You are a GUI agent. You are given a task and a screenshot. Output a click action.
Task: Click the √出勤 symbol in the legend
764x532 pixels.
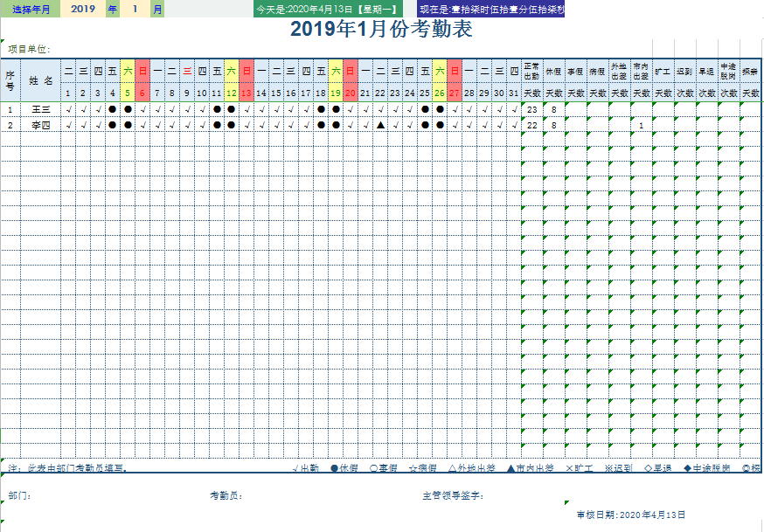tap(308, 466)
